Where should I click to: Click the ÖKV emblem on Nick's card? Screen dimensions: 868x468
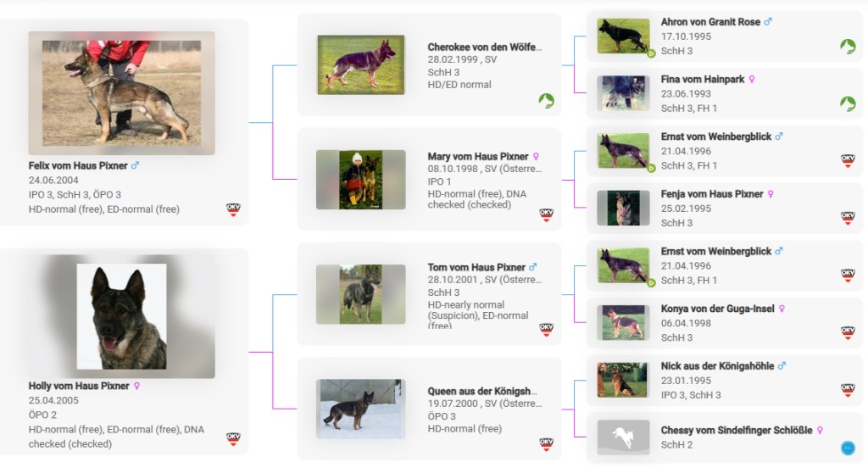click(848, 390)
